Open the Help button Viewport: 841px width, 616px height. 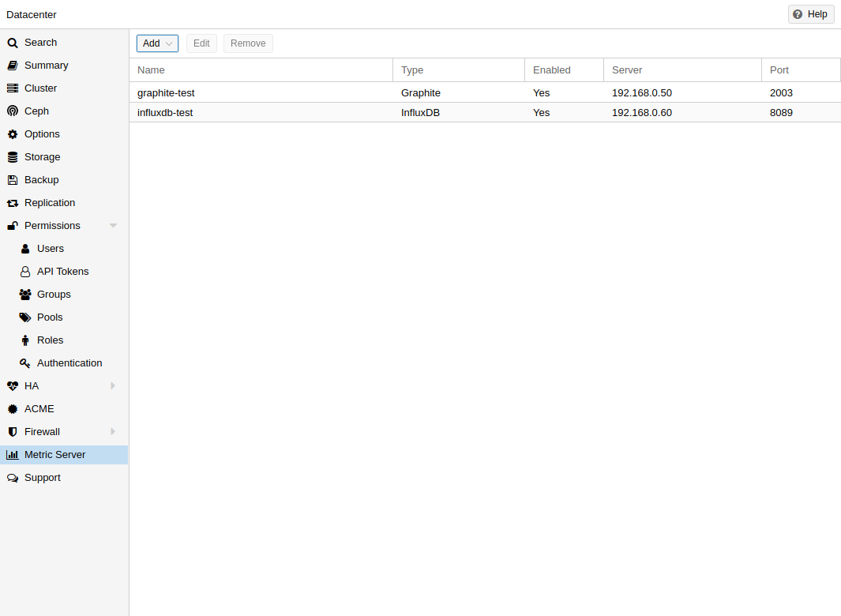pos(811,14)
